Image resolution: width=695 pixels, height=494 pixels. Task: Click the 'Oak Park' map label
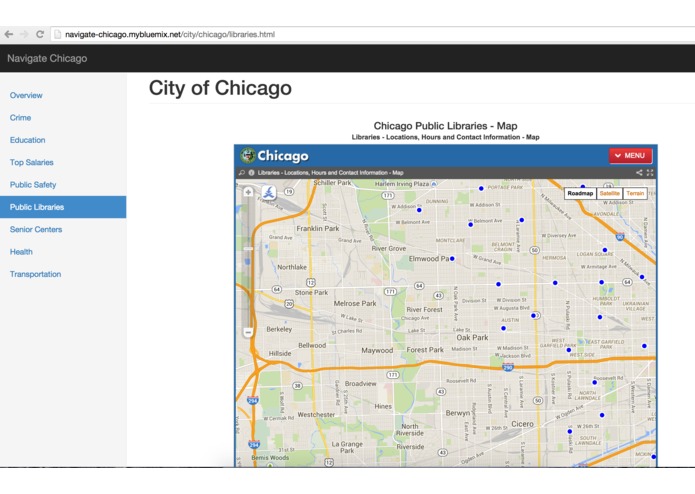coord(472,337)
